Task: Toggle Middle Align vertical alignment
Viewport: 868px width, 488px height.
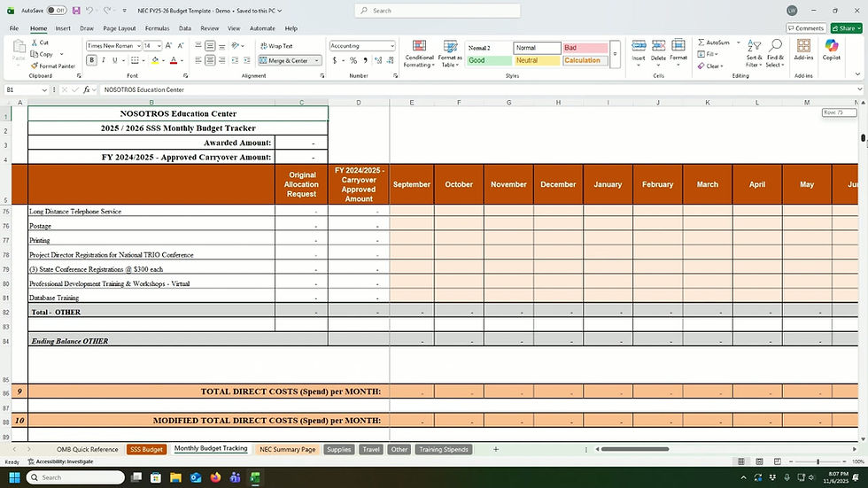Action: tap(210, 46)
